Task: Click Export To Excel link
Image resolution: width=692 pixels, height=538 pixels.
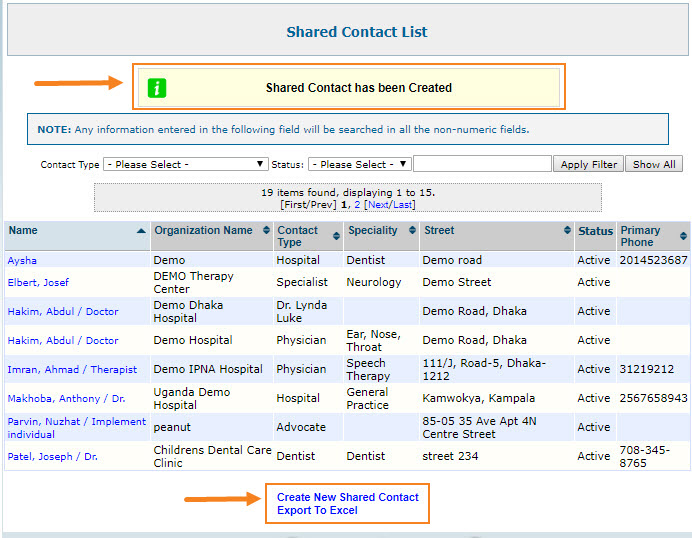Action: (317, 511)
